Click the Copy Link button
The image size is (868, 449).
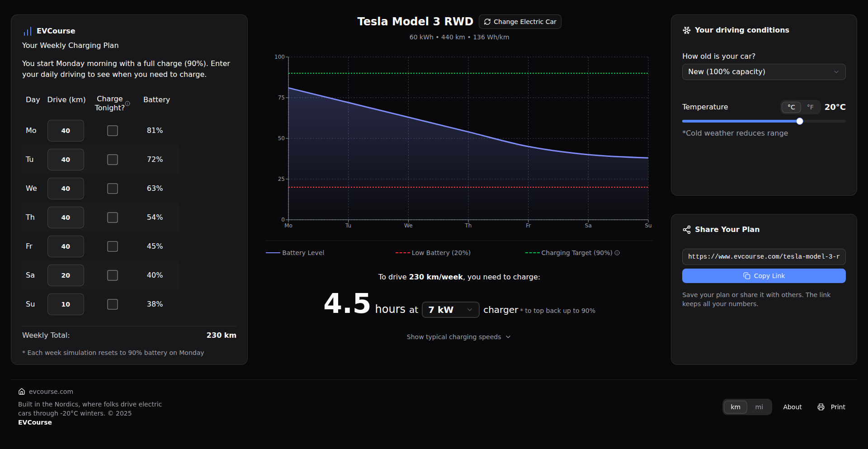[763, 275]
